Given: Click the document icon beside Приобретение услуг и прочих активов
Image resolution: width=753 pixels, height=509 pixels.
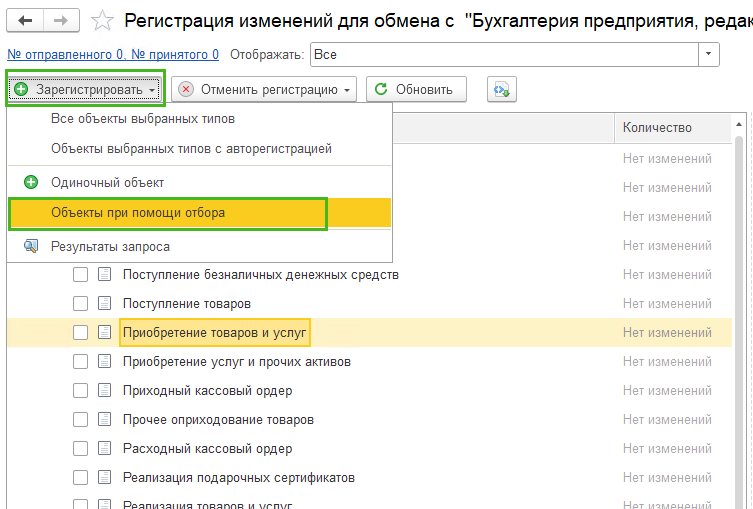Looking at the screenshot, I should point(104,361).
